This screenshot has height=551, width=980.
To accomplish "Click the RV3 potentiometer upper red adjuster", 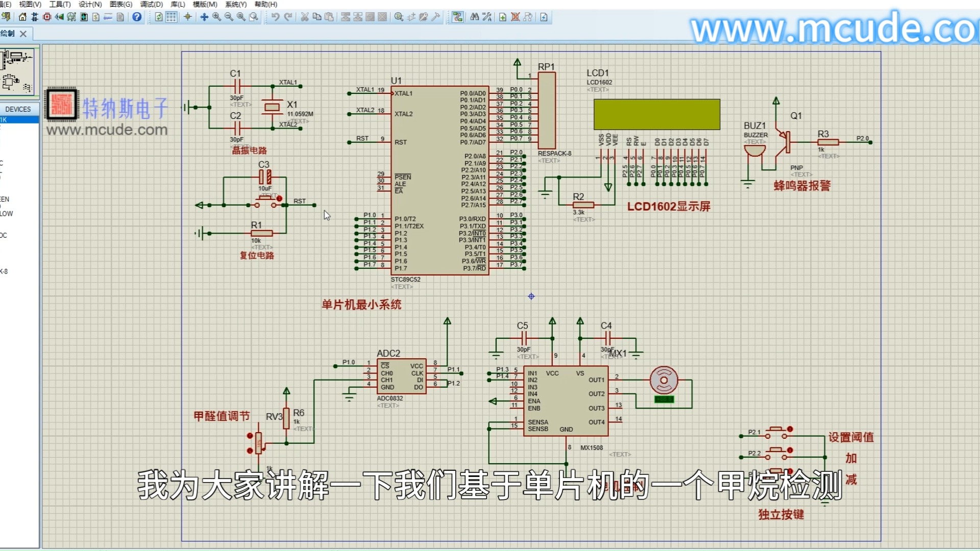I will tap(250, 436).
